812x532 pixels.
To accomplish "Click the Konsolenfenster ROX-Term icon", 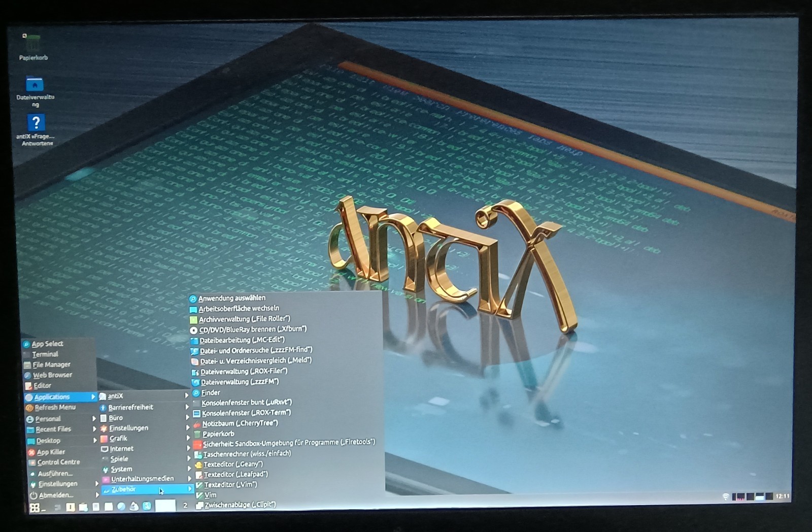I will [x=197, y=414].
